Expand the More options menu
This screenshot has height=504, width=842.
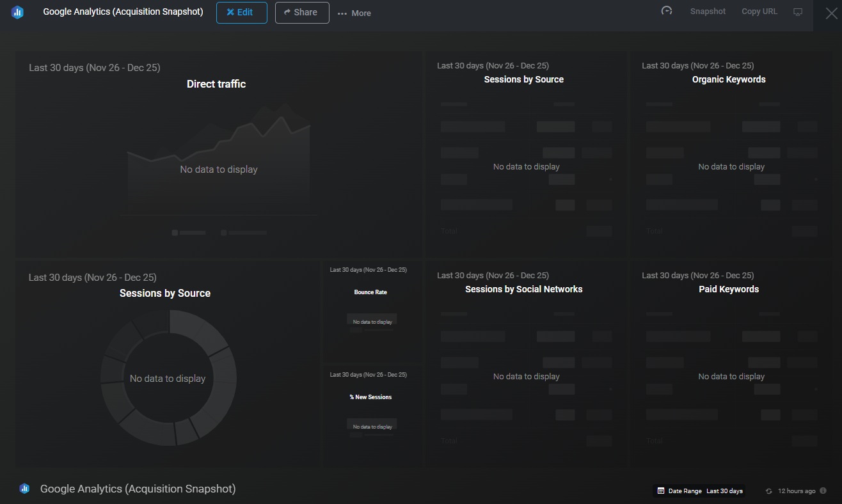[354, 13]
